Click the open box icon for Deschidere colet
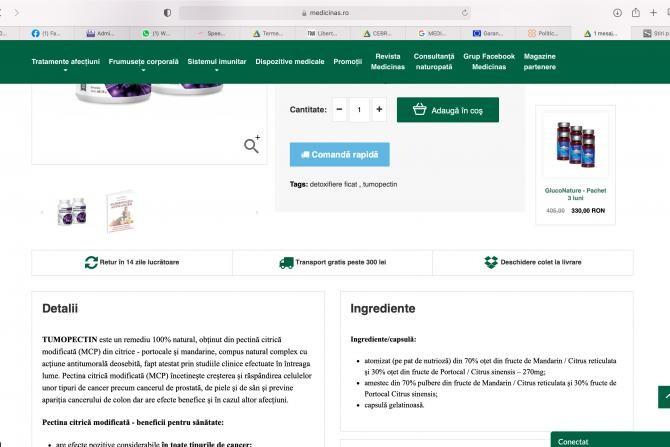 (491, 262)
